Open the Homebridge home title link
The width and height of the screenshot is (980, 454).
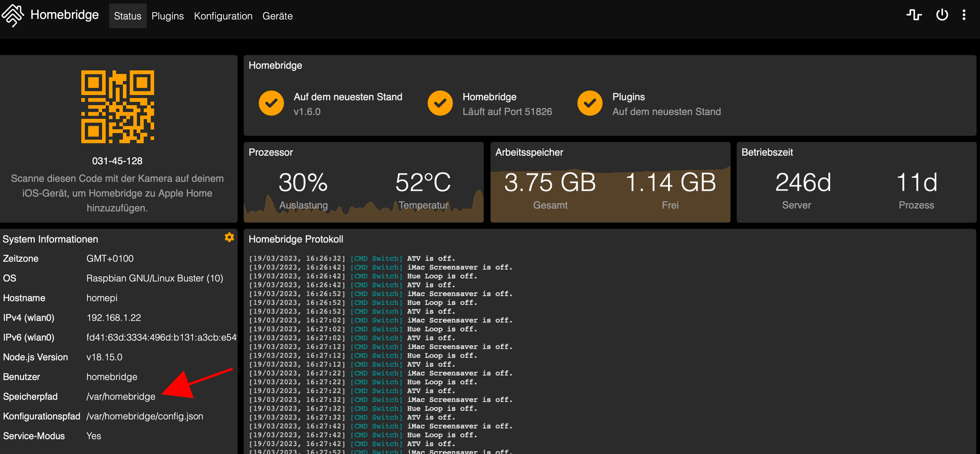pos(64,15)
